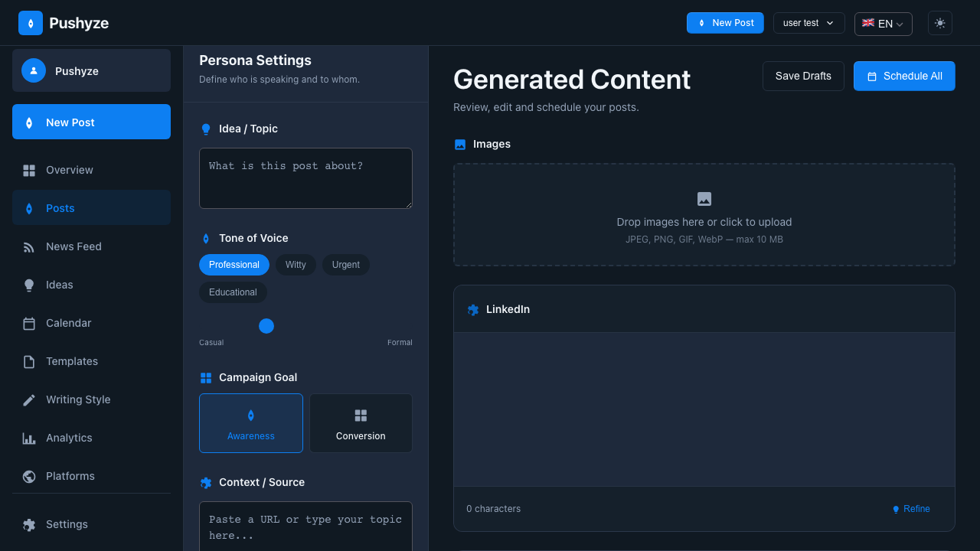The height and width of the screenshot is (551, 980).
Task: Click the Idea / Topic text field
Action: point(305,178)
